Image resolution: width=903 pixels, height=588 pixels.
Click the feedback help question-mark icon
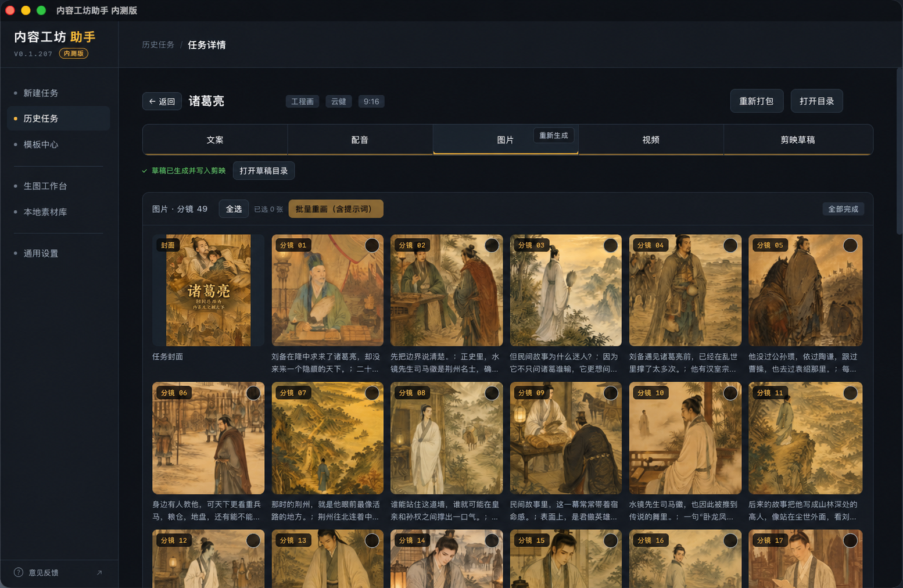18,572
